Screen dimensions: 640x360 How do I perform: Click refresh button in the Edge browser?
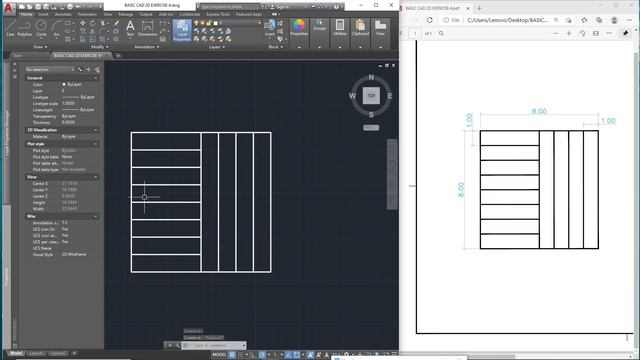[x=430, y=20]
